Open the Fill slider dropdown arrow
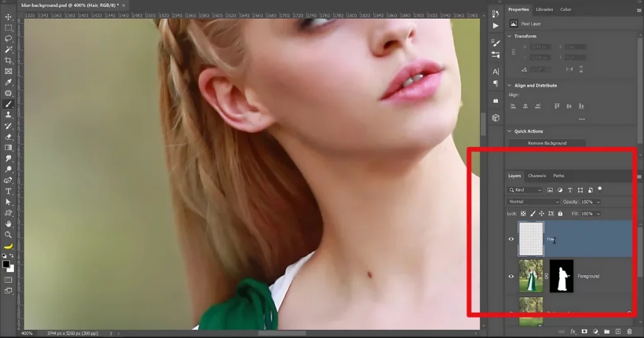 (599, 214)
